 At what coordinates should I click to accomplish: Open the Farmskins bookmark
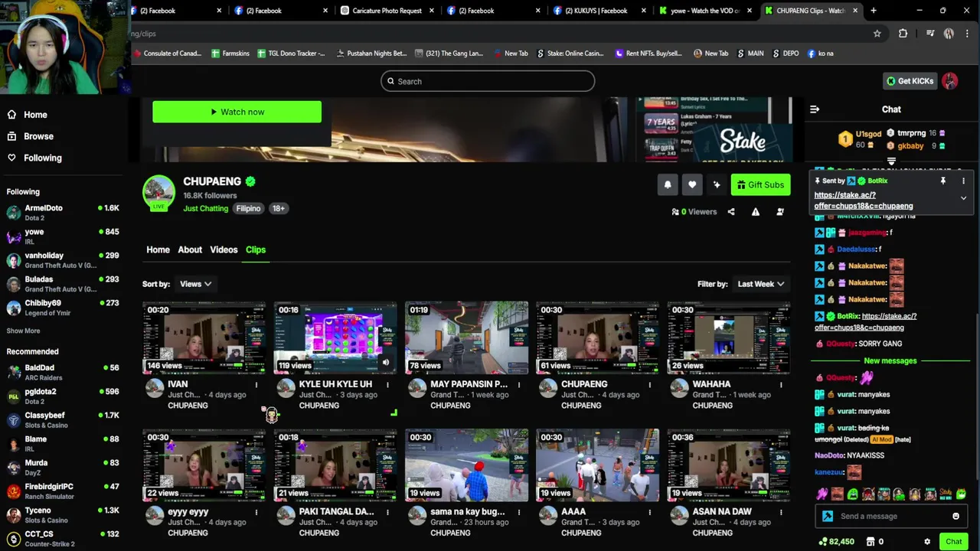tap(230, 54)
